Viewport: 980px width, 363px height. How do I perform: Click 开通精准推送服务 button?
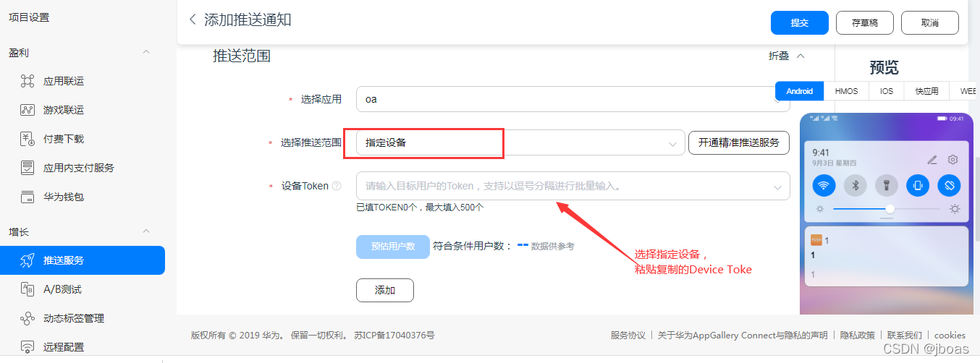(738, 142)
